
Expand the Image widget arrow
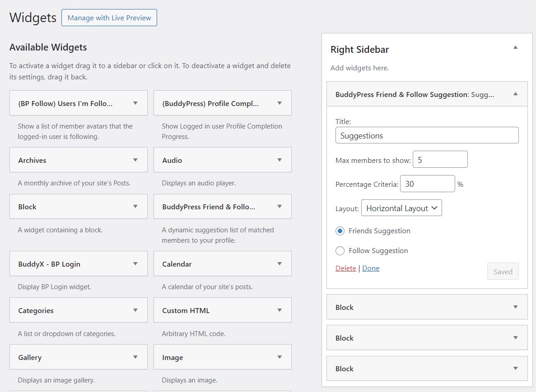click(x=280, y=357)
